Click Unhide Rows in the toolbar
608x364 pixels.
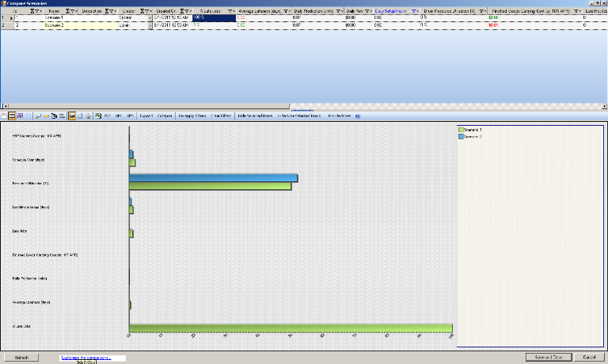click(x=340, y=116)
